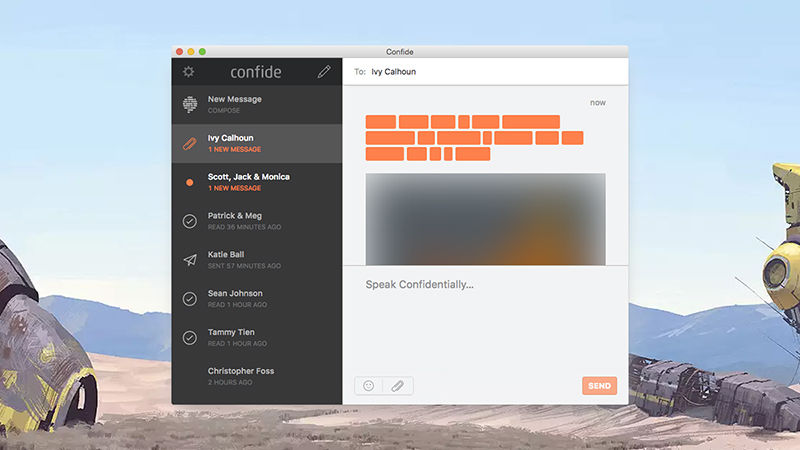
Task: Click the paperclip icon beside Ivy Calhoun
Action: (190, 143)
